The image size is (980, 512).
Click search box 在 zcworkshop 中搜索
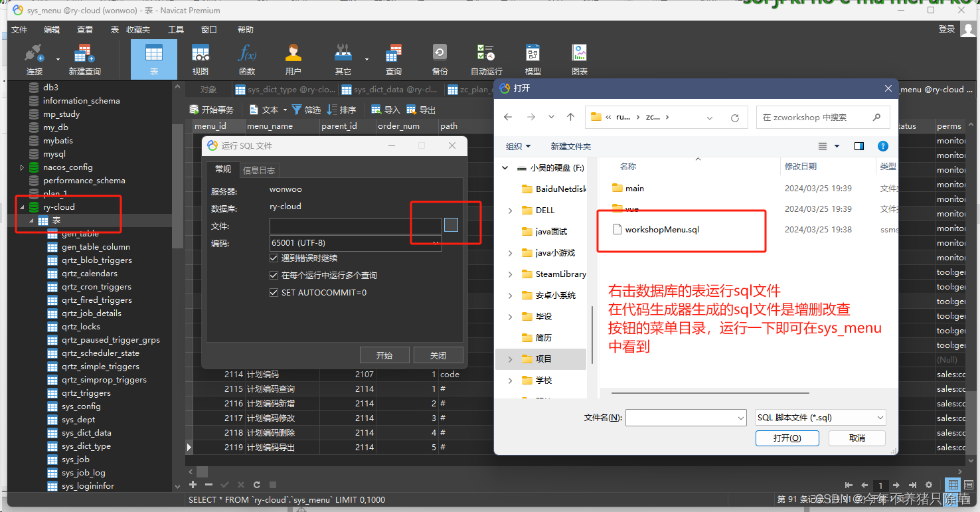(823, 118)
